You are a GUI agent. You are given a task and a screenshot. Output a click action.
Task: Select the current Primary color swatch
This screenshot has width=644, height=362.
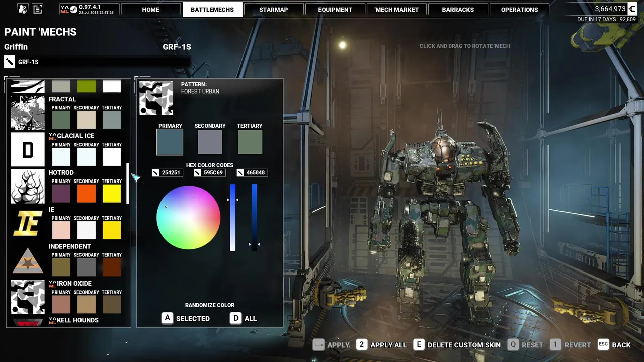pos(170,142)
